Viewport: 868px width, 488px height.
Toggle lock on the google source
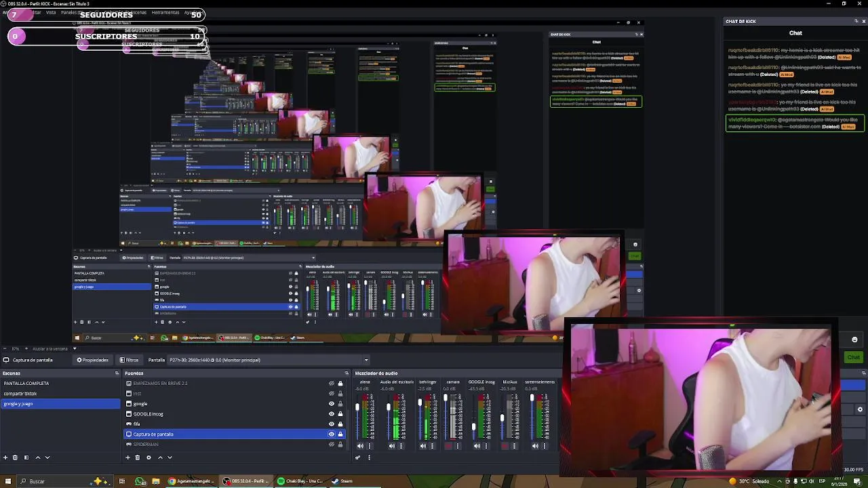340,404
